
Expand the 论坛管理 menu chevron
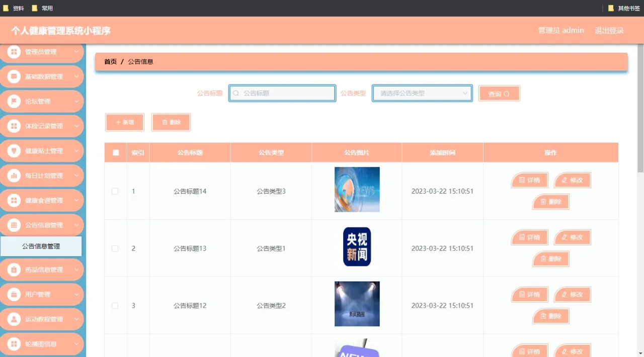coord(76,101)
